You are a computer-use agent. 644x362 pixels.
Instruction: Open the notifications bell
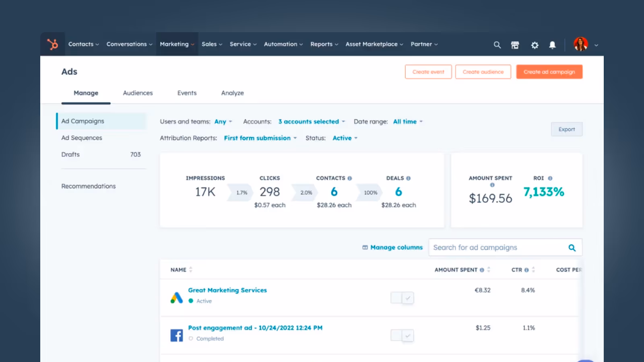[552, 45]
